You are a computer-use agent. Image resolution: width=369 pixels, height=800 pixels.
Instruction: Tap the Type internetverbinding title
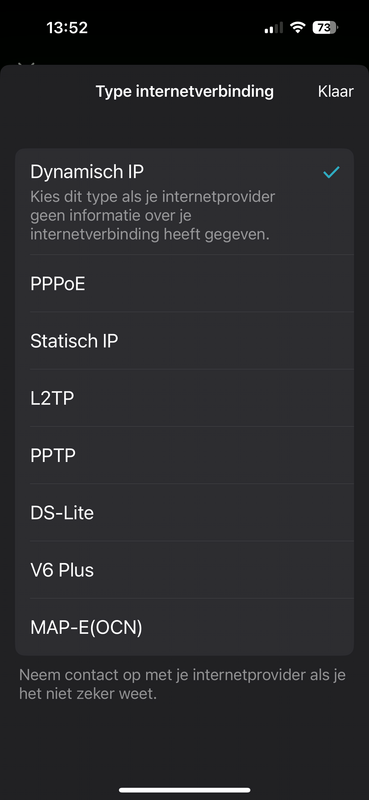tap(185, 91)
